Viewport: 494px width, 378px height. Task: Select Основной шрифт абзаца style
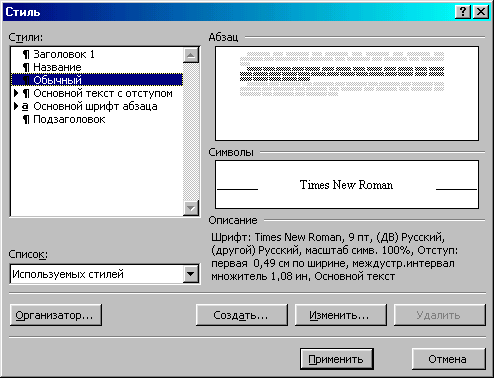97,106
